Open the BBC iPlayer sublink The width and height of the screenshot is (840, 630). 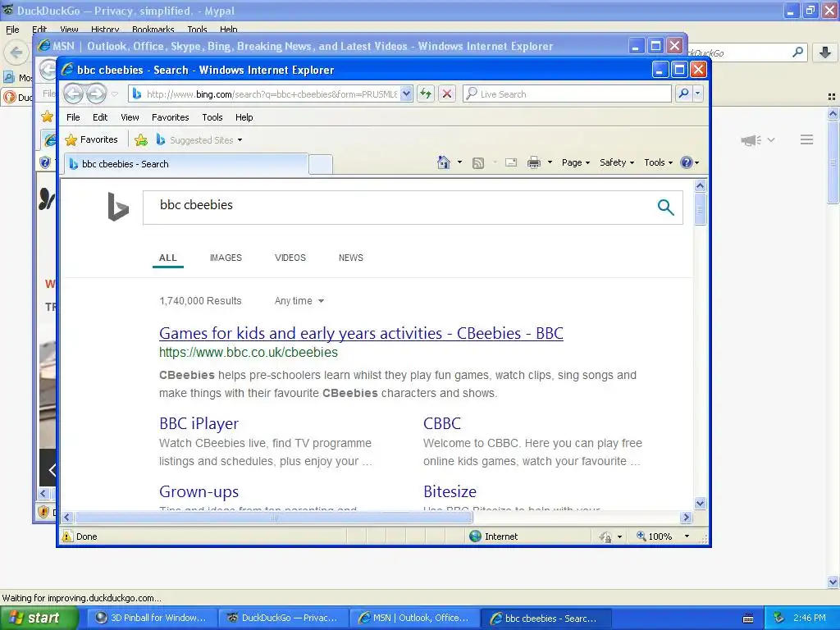tap(199, 423)
